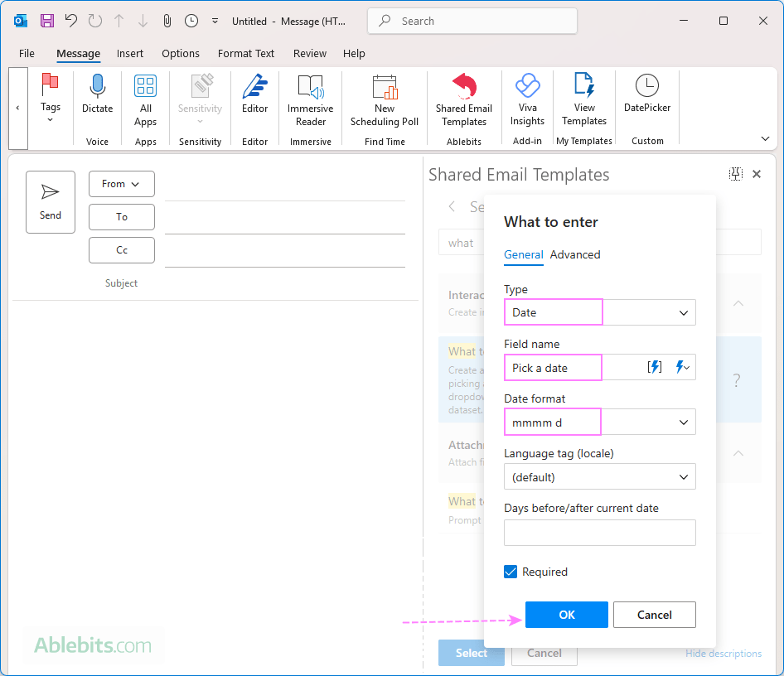784x676 pixels.
Task: Click the clock icon in the quick access toolbar
Action: (x=191, y=21)
